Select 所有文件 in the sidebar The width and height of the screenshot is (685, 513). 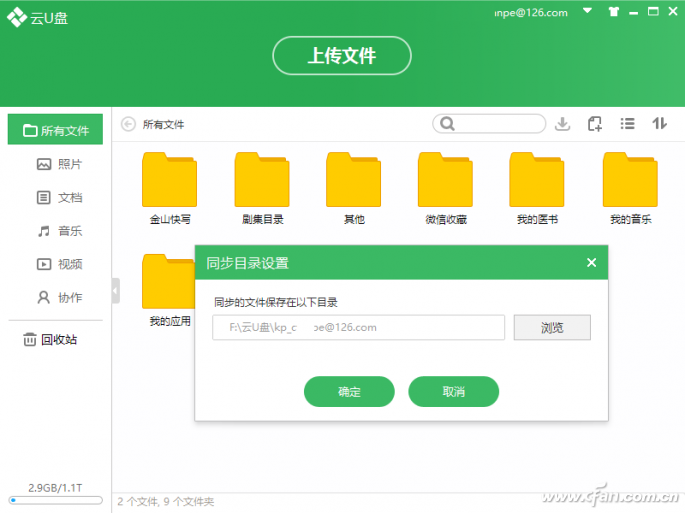point(55,130)
